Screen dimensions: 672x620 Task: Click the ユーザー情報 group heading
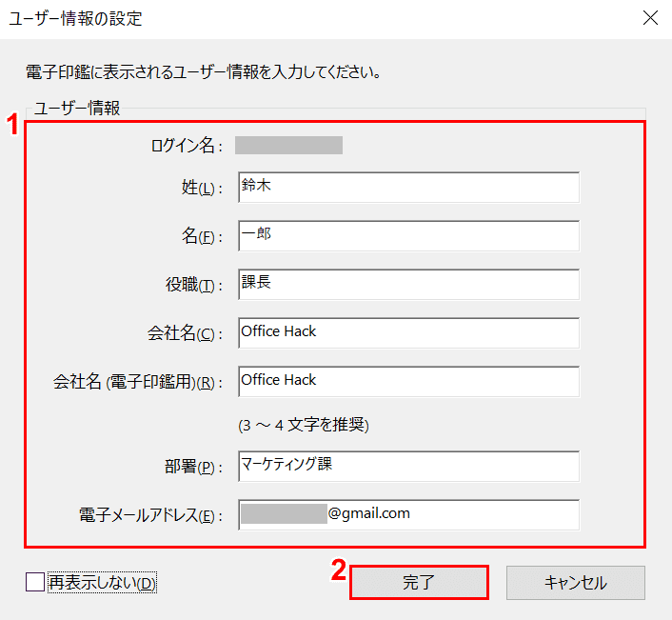pyautogui.click(x=77, y=108)
